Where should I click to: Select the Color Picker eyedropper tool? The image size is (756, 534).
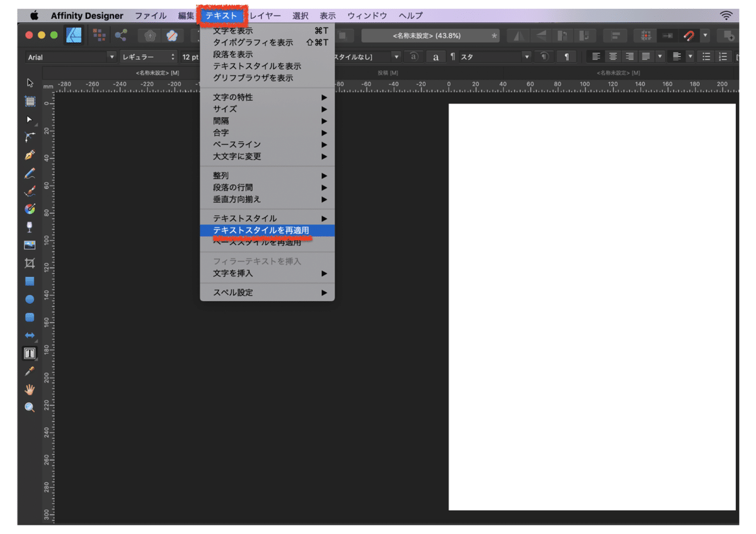(x=30, y=371)
